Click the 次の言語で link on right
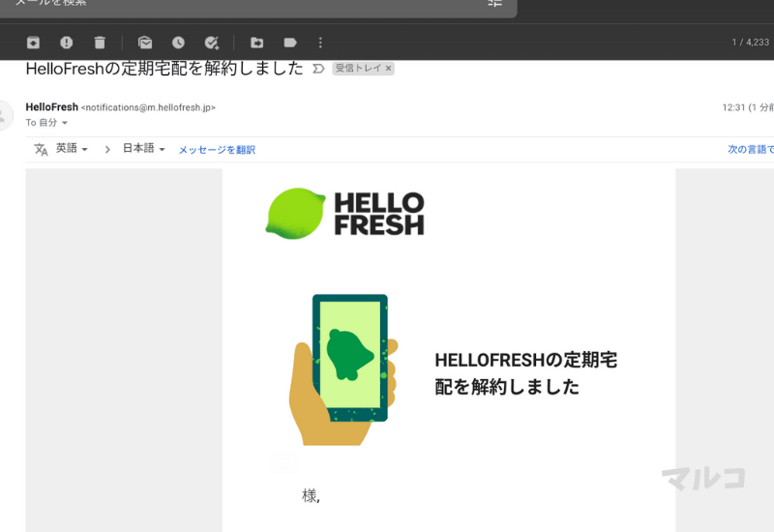 (751, 150)
